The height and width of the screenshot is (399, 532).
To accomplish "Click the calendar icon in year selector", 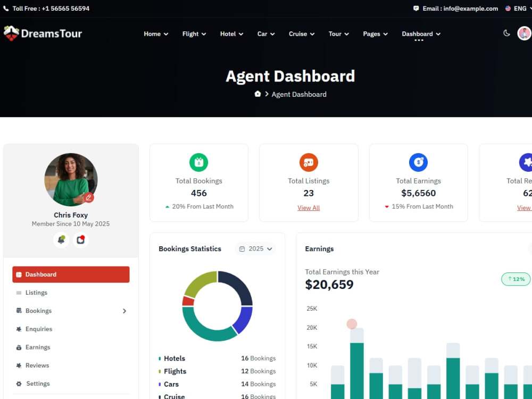I will point(242,249).
